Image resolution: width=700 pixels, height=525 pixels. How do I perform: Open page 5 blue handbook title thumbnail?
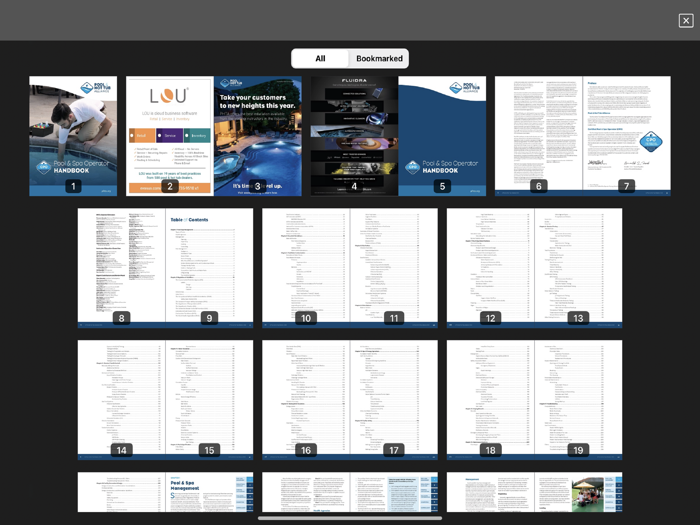tap(442, 136)
